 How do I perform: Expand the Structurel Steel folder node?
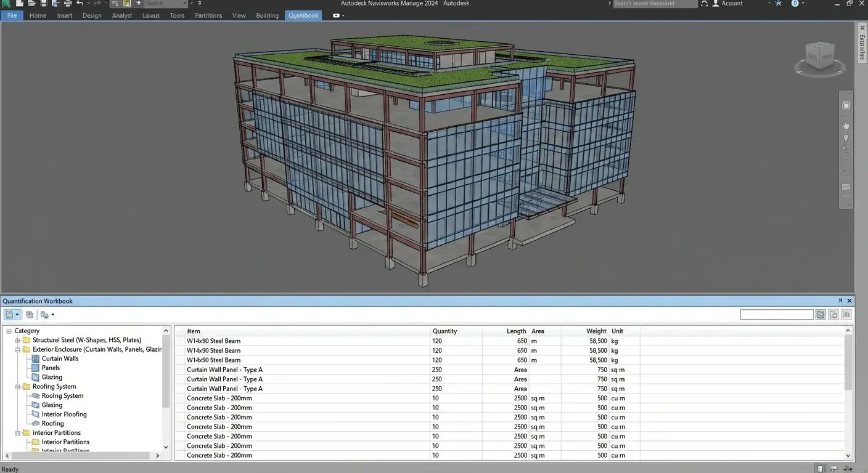18,340
